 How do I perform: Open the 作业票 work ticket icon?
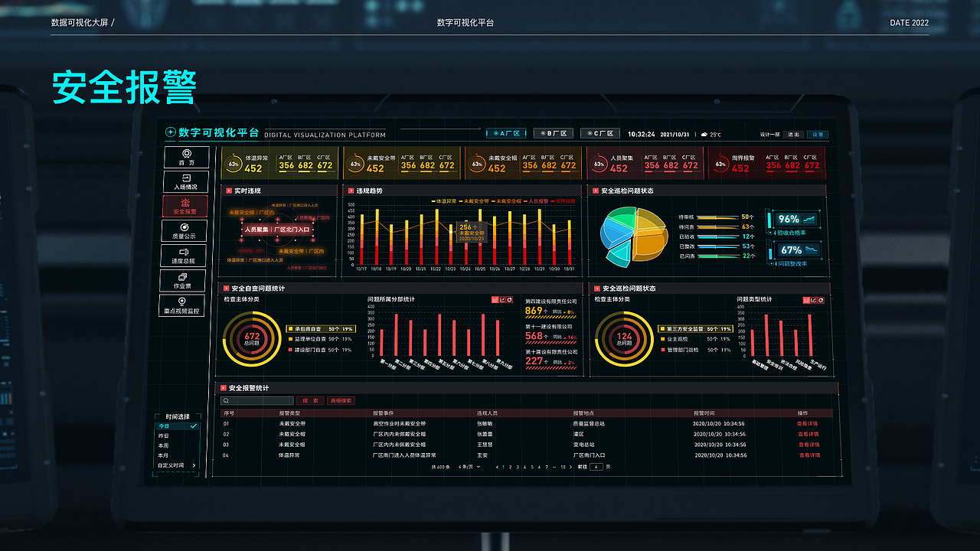183,277
